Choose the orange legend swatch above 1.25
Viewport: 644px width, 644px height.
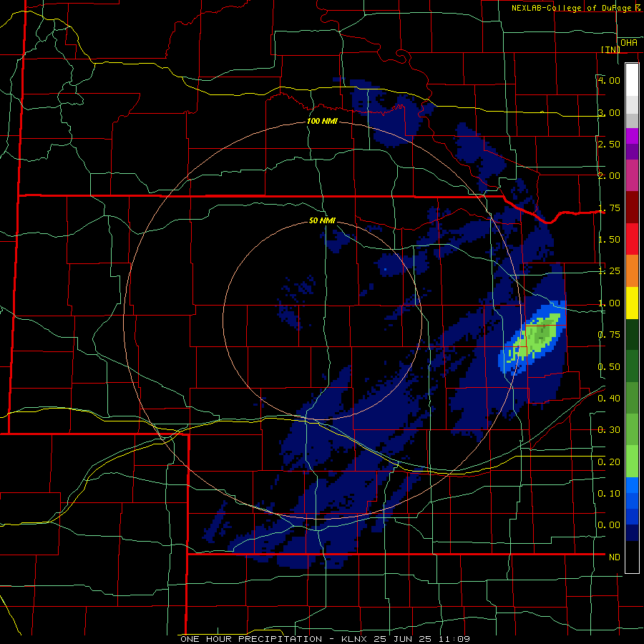[x=632, y=271]
